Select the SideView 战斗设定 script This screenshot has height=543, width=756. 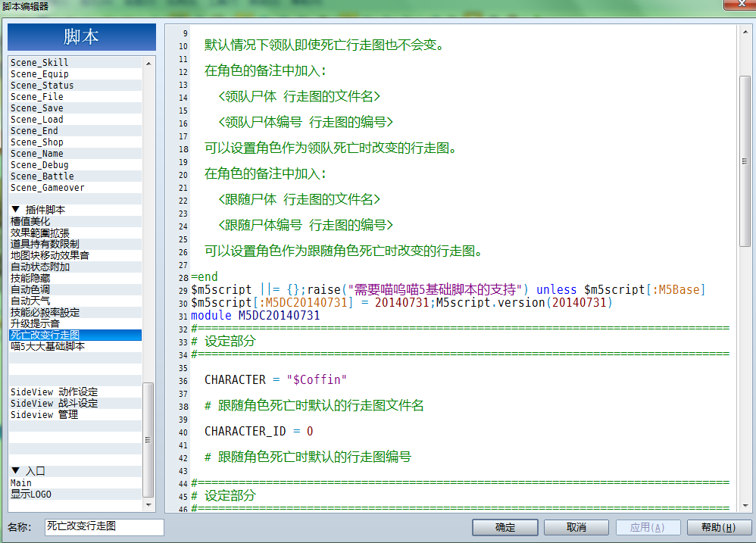(x=76, y=404)
